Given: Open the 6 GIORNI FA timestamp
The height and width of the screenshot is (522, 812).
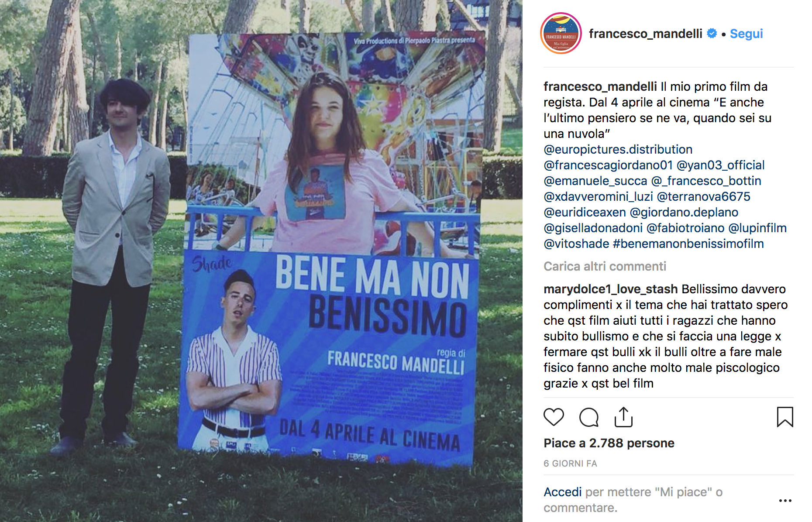Looking at the screenshot, I should tap(570, 464).
